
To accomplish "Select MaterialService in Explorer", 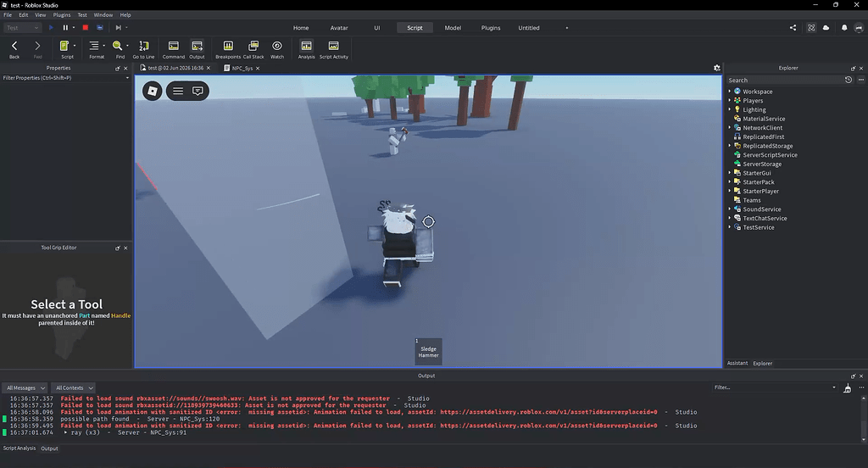I will pos(764,119).
